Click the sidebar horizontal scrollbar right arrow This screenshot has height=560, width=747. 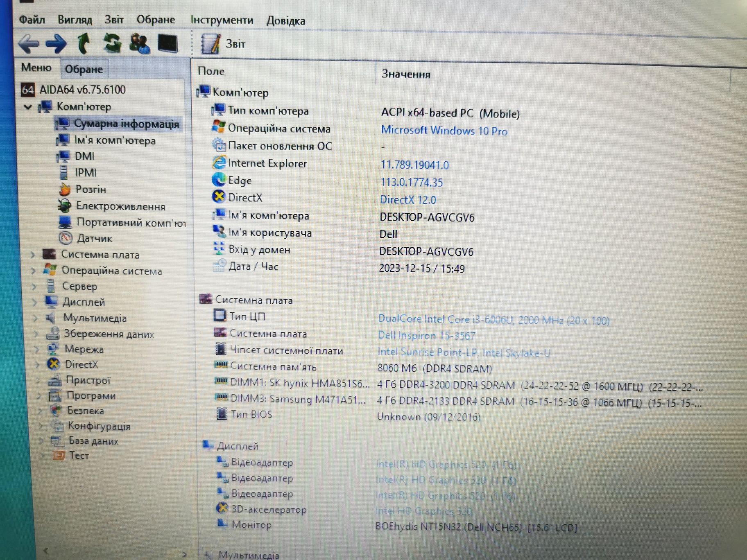tap(184, 554)
